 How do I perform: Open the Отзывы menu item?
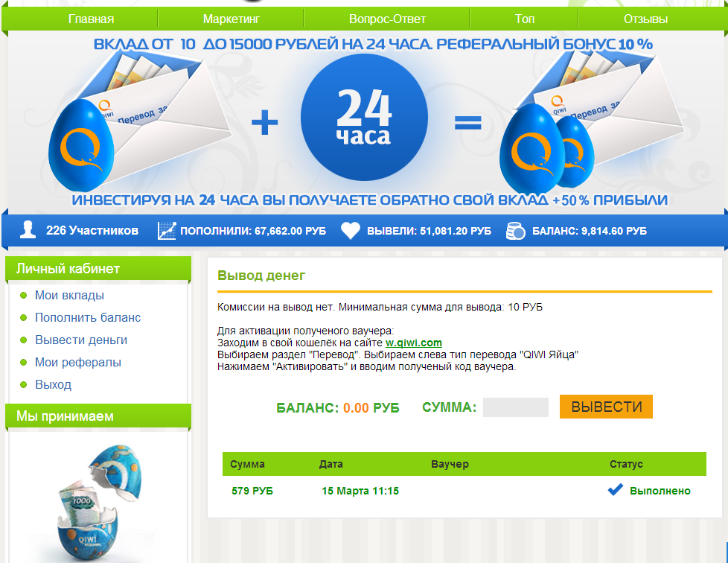point(645,19)
